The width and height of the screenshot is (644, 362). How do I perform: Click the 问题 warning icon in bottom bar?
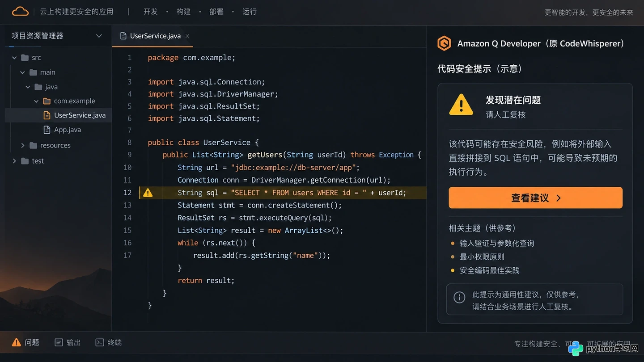coord(17,342)
